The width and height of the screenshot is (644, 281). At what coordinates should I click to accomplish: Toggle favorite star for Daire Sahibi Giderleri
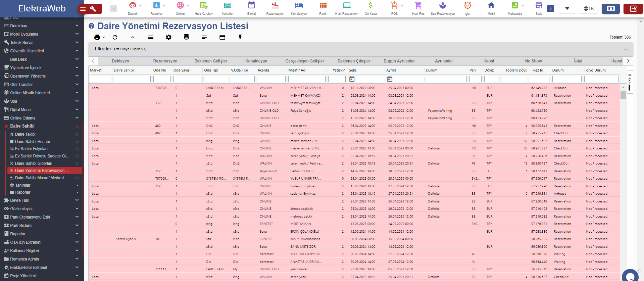77,163
